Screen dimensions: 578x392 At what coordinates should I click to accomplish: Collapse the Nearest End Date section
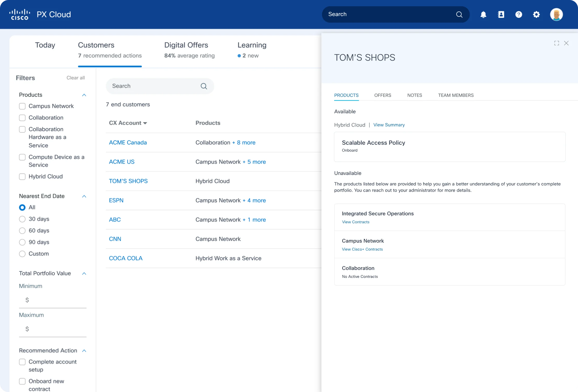click(x=84, y=196)
